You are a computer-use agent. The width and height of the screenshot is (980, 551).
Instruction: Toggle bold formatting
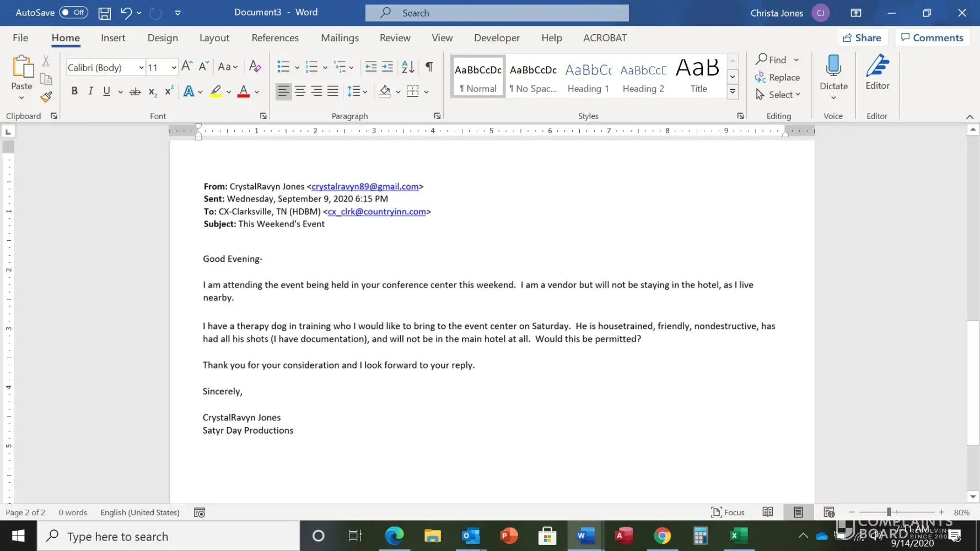pos(74,91)
